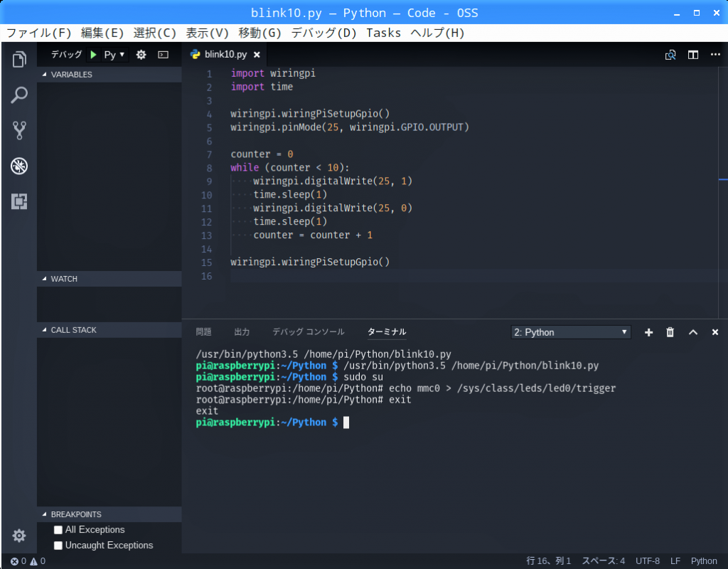Open the Extensions view in activity bar

click(19, 201)
